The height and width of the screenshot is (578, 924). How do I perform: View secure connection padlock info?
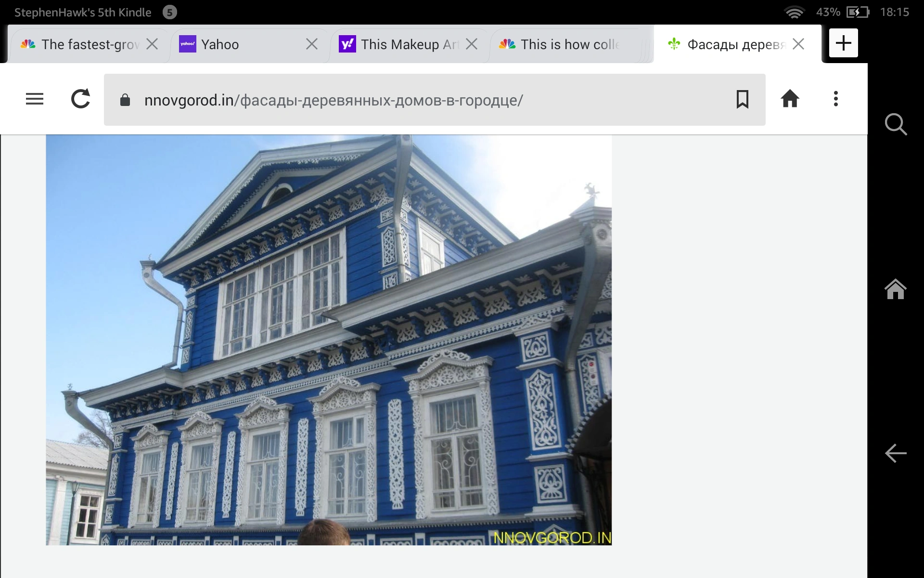(x=125, y=100)
